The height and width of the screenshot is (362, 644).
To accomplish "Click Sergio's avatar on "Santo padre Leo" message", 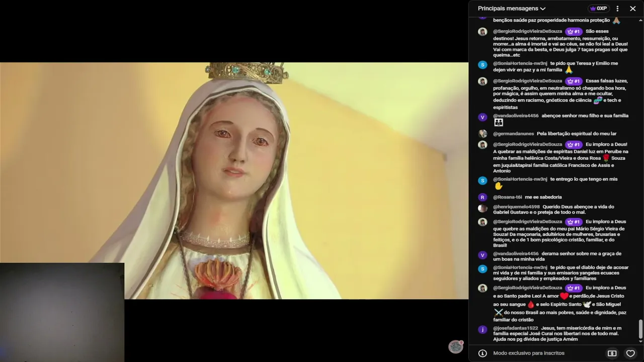I will pyautogui.click(x=482, y=289).
